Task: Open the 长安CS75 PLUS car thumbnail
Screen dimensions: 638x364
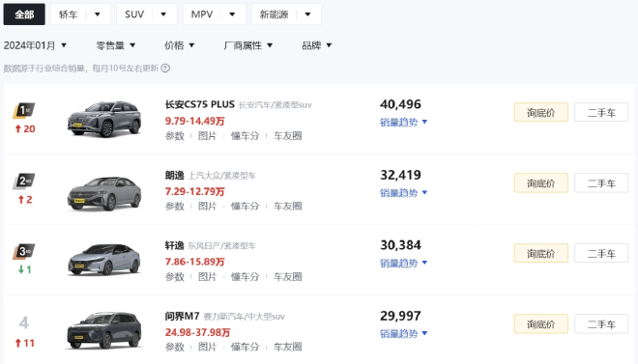Action: [104, 119]
